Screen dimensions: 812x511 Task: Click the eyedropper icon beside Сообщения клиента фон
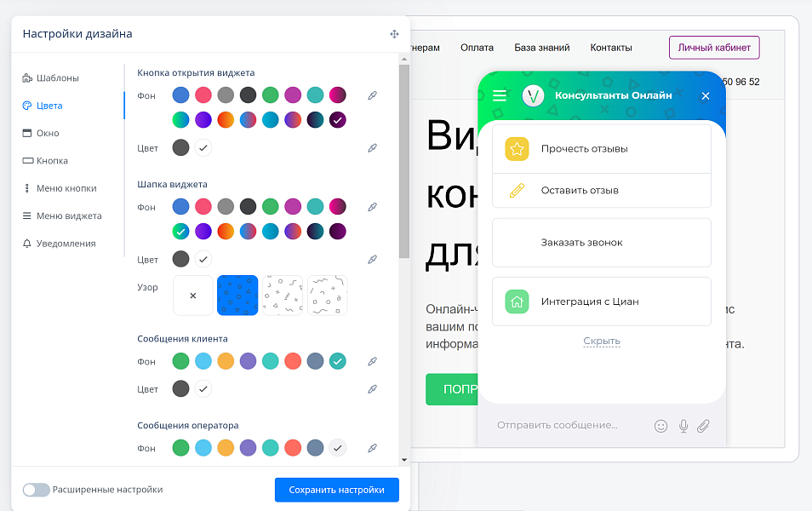pos(372,361)
